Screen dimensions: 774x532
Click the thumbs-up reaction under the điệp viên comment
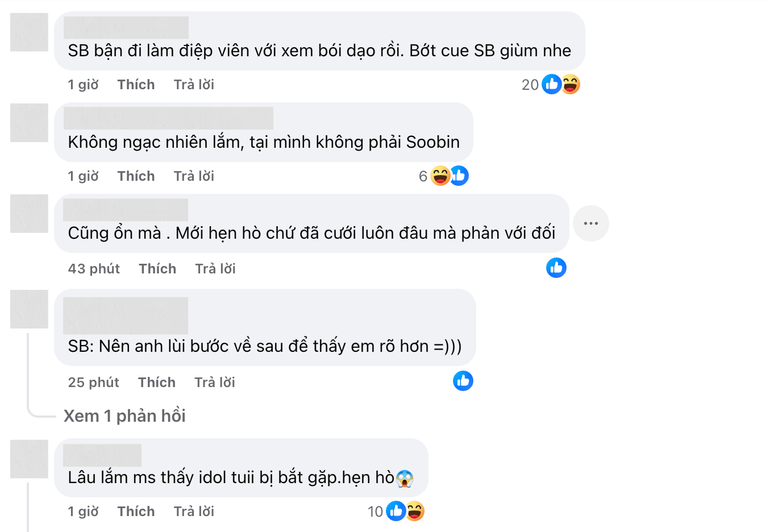tap(551, 84)
